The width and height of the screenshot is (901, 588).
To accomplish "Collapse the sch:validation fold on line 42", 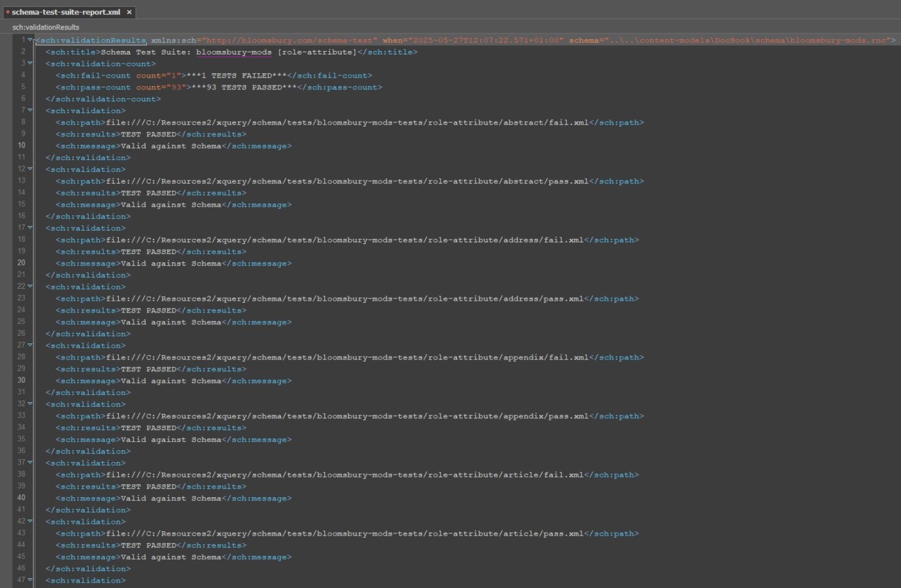I will coord(30,522).
